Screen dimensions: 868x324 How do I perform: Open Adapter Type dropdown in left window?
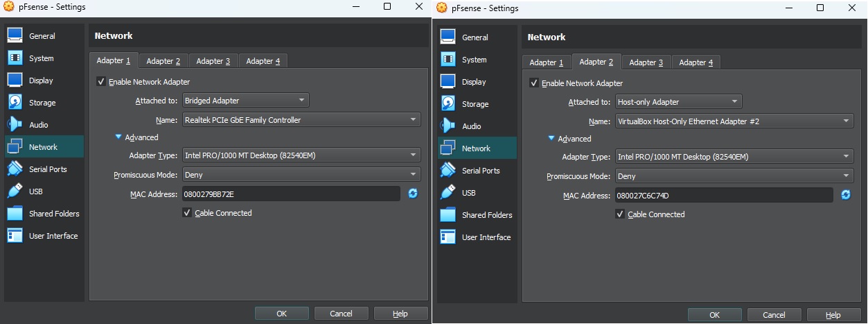click(301, 155)
